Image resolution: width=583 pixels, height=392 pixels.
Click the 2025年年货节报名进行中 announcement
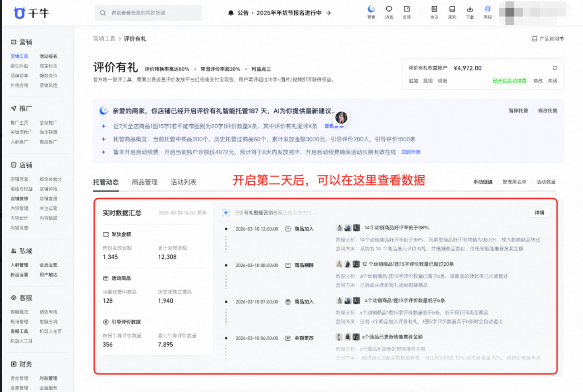289,13
